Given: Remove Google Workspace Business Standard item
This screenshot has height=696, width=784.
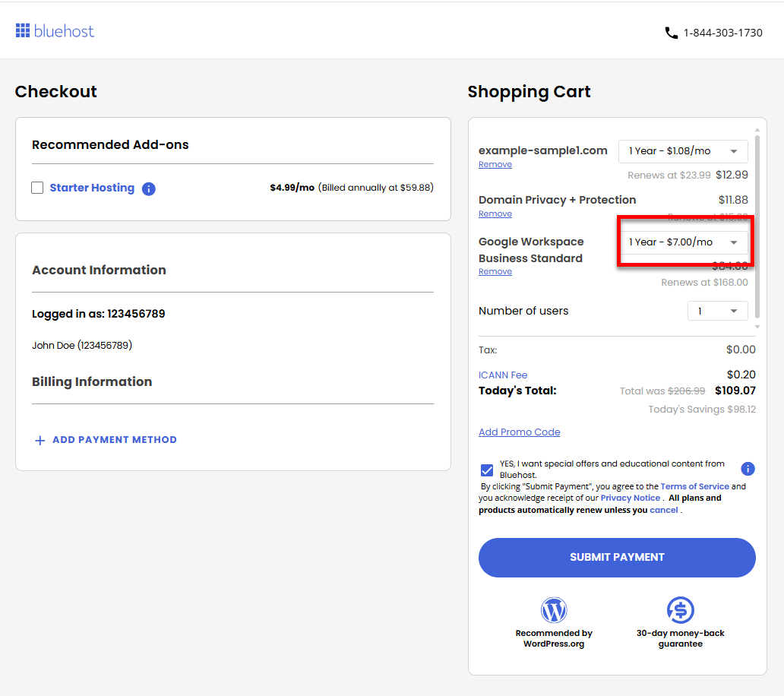Looking at the screenshot, I should 495,271.
